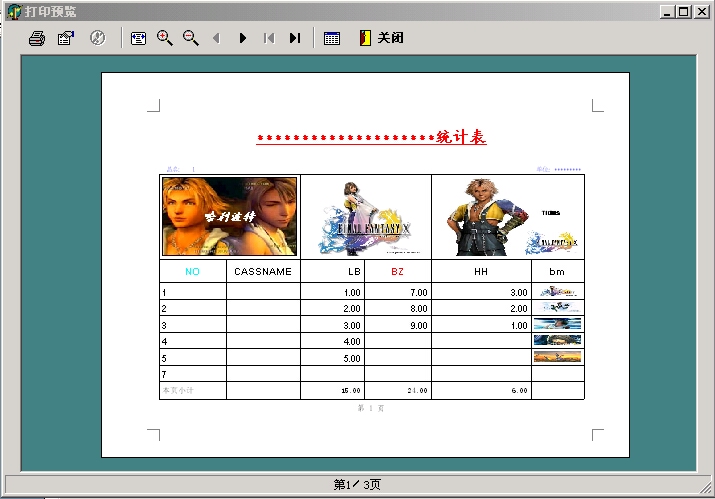Click the Final Fantasy X logo image
The height and width of the screenshot is (499, 715).
tap(366, 218)
